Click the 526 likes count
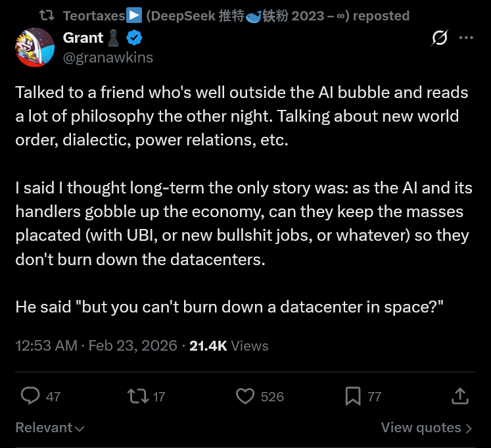Viewport: 491px width, 448px height. [x=272, y=396]
